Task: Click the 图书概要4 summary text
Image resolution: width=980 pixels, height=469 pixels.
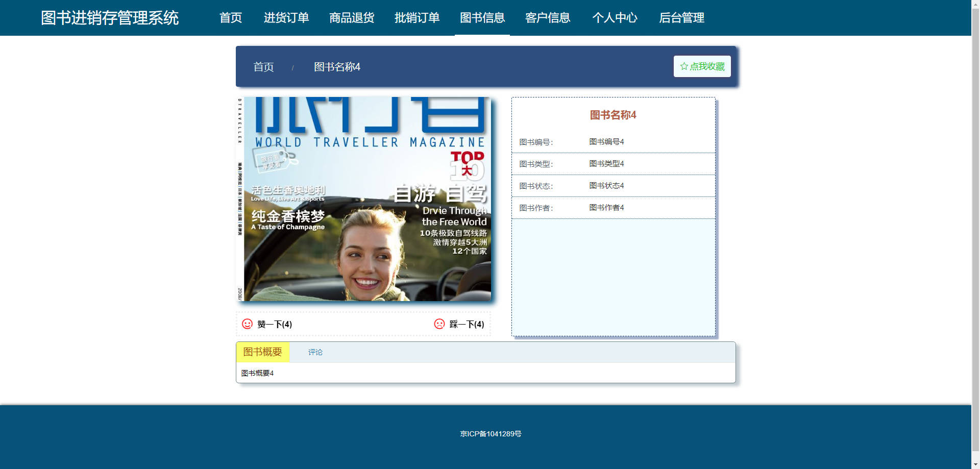Action: (x=257, y=373)
